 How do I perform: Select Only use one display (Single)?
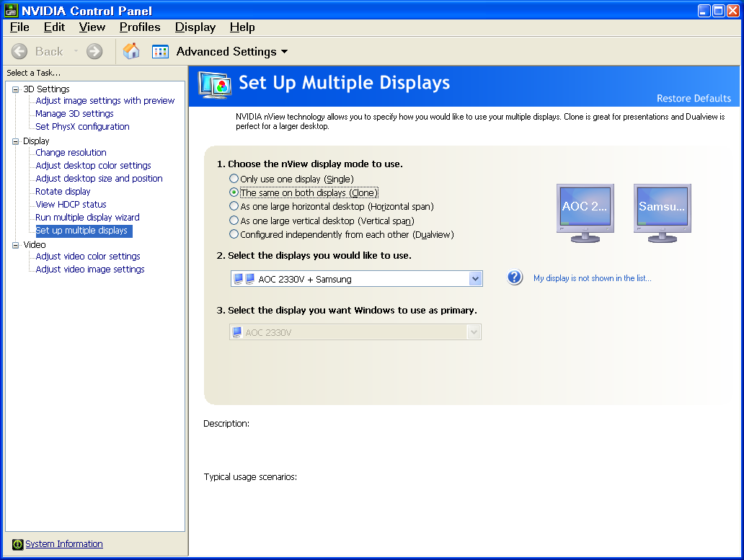coord(291,179)
